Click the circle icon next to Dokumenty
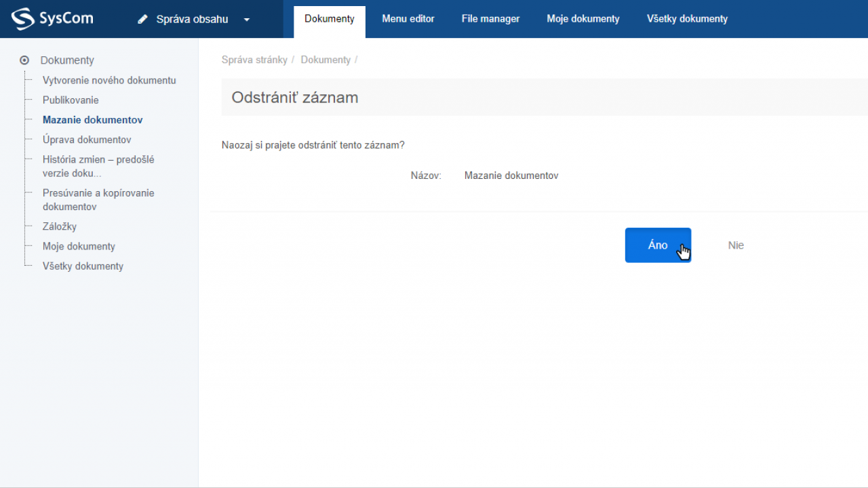 pos(24,60)
